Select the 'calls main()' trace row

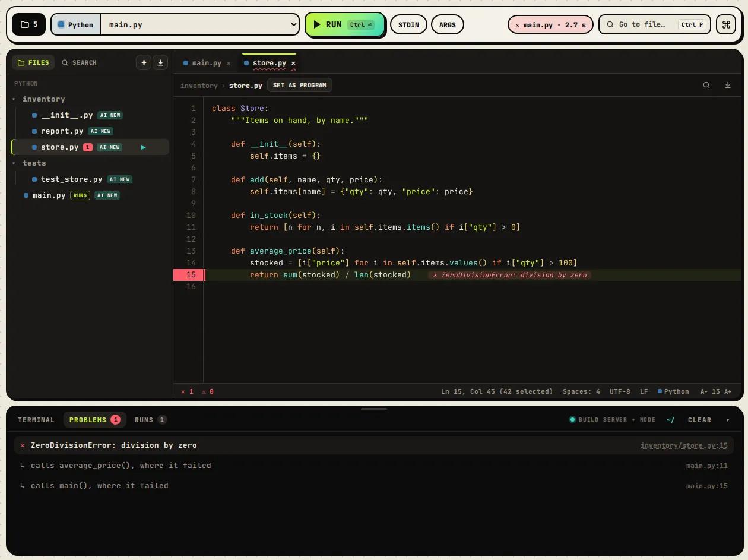tap(374, 486)
